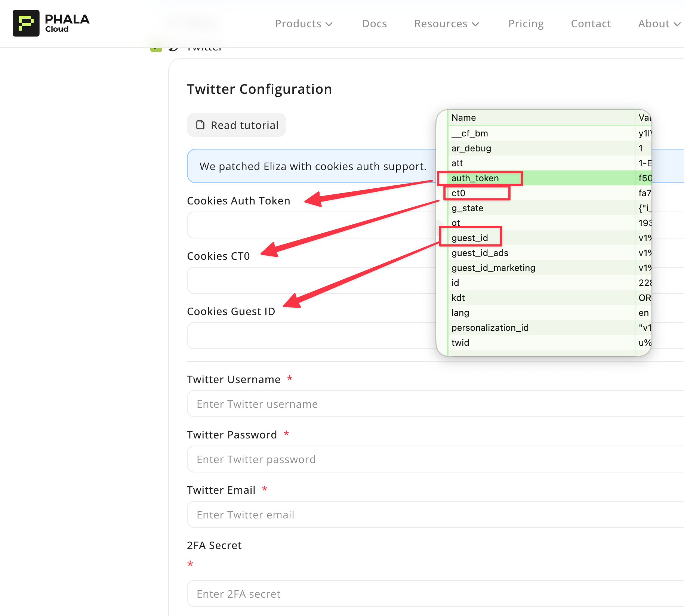Click the Twitter Username label
Screen dimensions: 684x616
234,379
